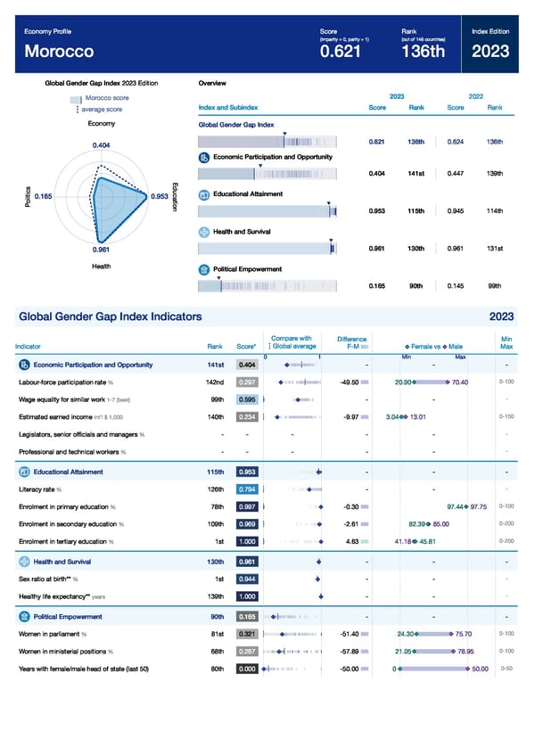Click Health and Survival icon in Overview
The height and width of the screenshot is (756, 535).
204,232
